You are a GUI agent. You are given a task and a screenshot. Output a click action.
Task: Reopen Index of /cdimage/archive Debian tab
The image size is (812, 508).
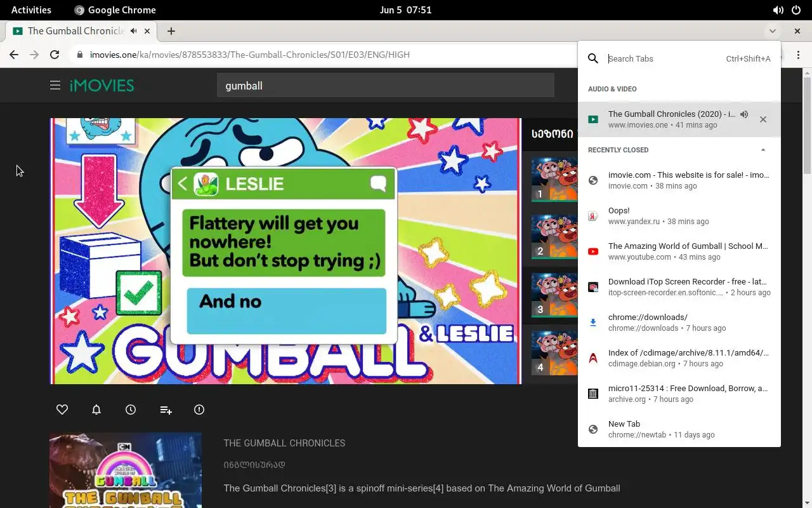pyautogui.click(x=679, y=358)
